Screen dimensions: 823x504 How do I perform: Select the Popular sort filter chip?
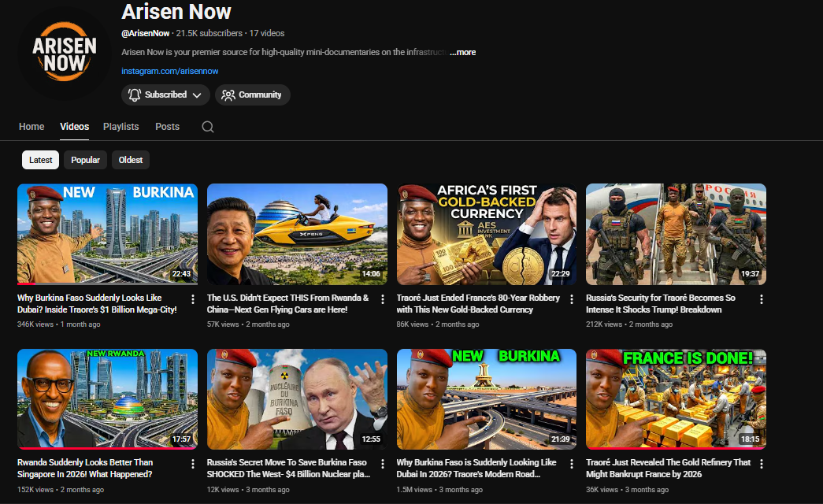[85, 160]
